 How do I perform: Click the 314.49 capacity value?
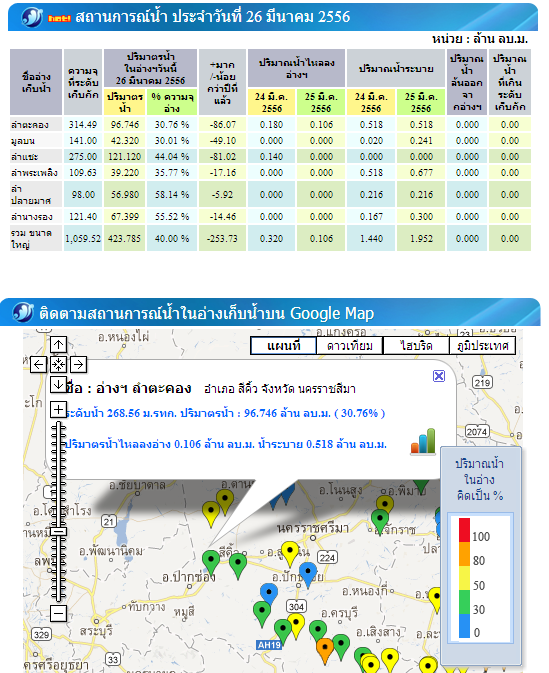(x=83, y=124)
